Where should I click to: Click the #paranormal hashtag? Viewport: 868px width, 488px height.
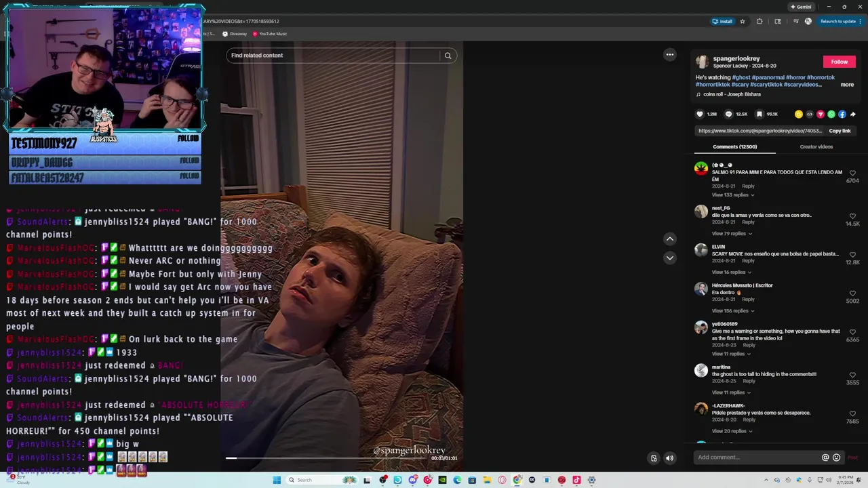768,77
